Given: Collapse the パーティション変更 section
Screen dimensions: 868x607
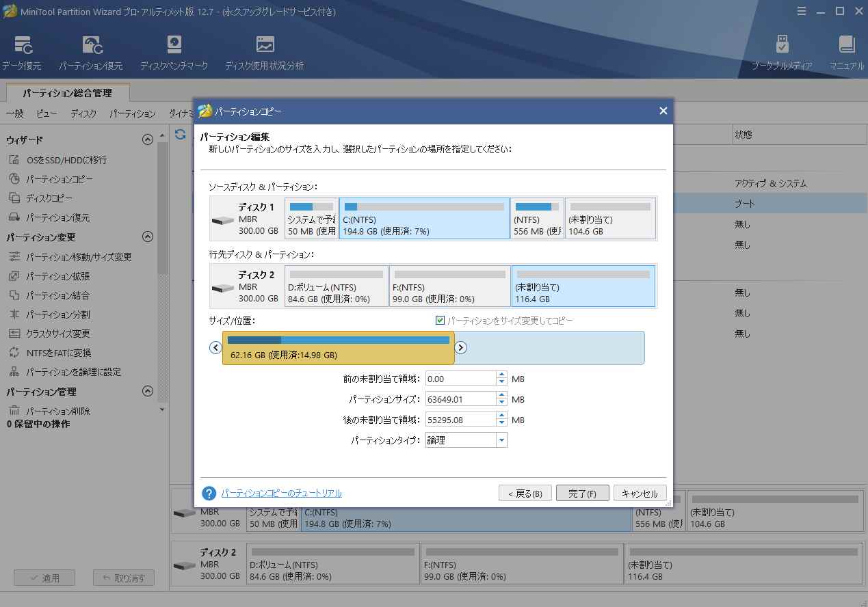Looking at the screenshot, I should [147, 237].
